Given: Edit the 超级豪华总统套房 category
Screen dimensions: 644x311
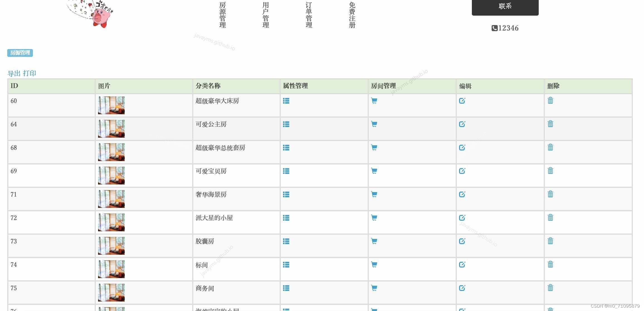Looking at the screenshot, I should [462, 147].
